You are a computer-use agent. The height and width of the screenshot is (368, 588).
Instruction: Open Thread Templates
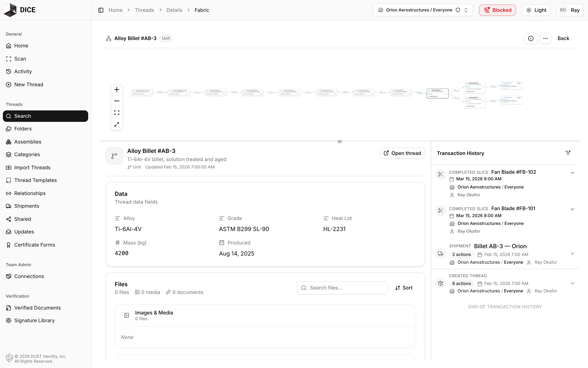point(46,180)
